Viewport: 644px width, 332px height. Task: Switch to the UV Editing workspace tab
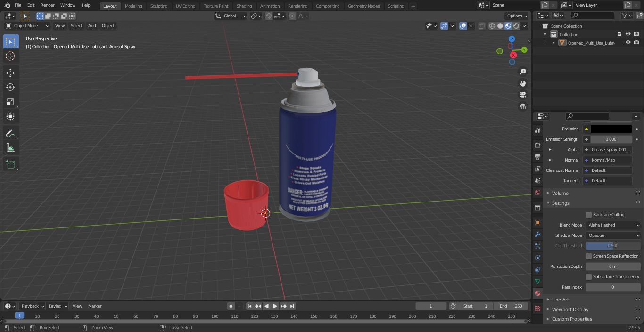coord(185,6)
